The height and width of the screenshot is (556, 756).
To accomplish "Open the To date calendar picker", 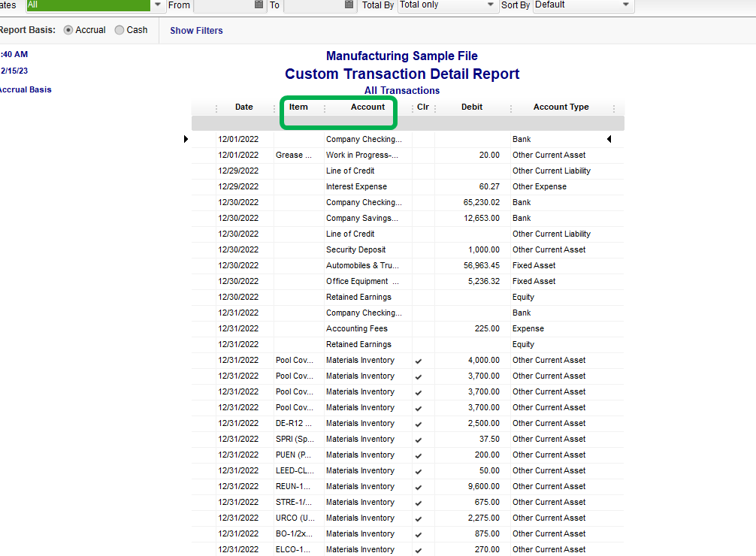I will tap(349, 5).
